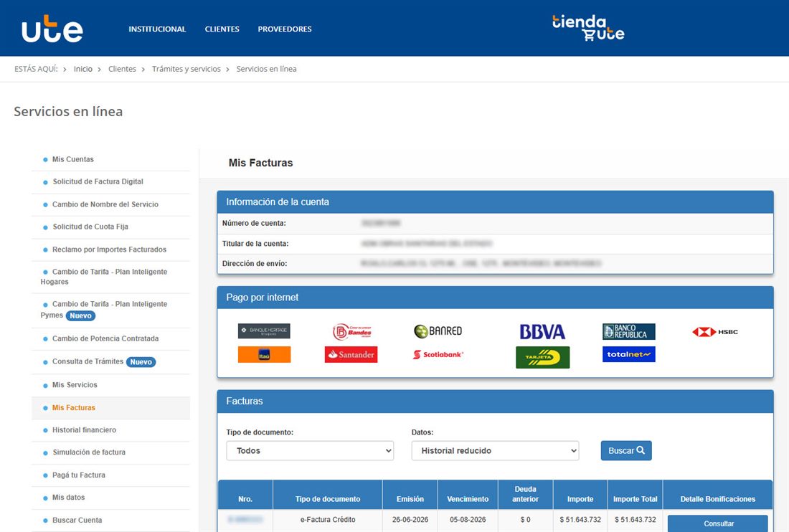
Task: Open Consulta de Trámites
Action: 88,361
